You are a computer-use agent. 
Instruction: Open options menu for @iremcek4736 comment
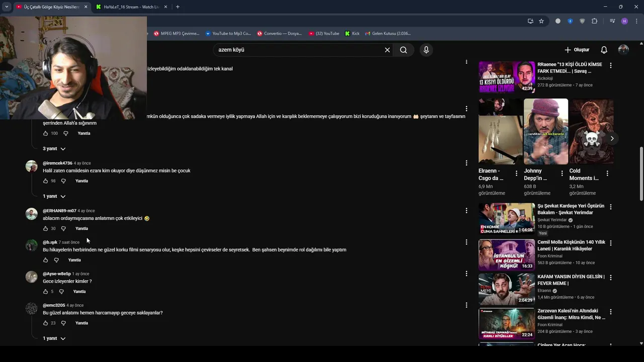[466, 163]
